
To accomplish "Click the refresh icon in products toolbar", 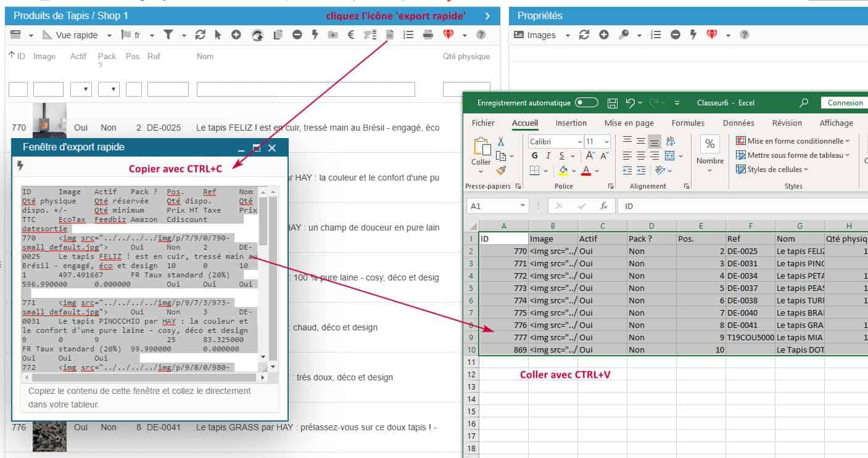I will [x=200, y=35].
